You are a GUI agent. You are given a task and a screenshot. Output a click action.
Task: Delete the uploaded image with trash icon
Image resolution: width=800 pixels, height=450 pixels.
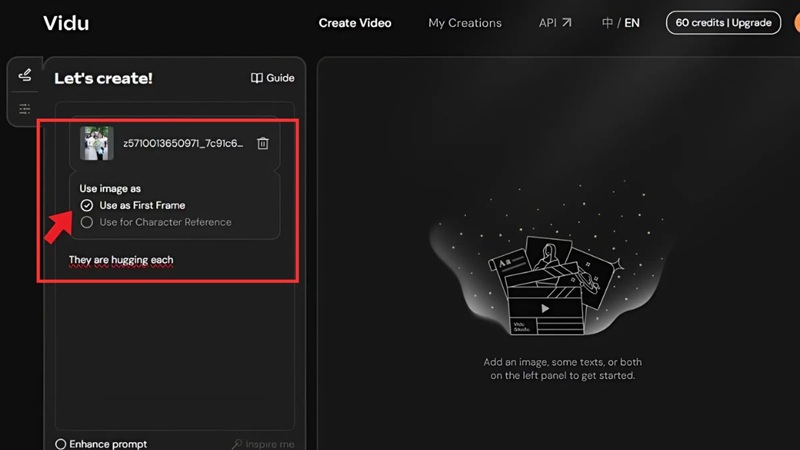tap(262, 143)
